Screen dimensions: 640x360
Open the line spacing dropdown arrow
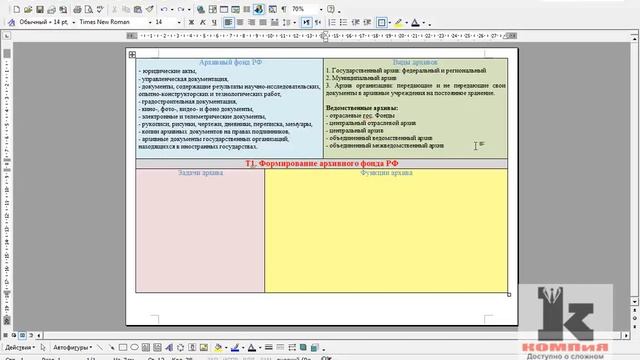point(294,22)
